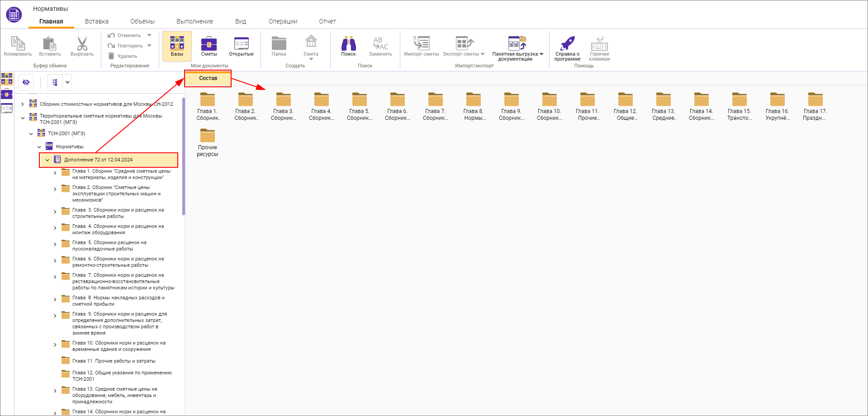Switch to Главная ribbon tab
The width and height of the screenshot is (868, 416).
[51, 21]
